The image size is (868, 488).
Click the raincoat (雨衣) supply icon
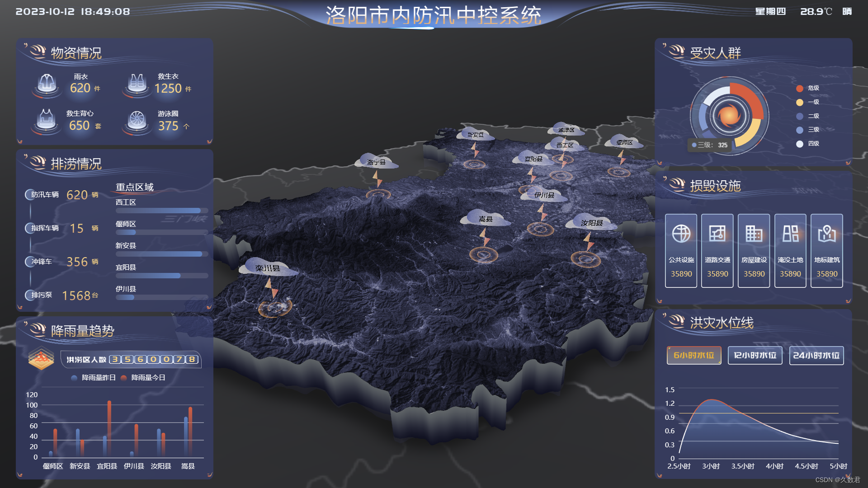[x=47, y=85]
